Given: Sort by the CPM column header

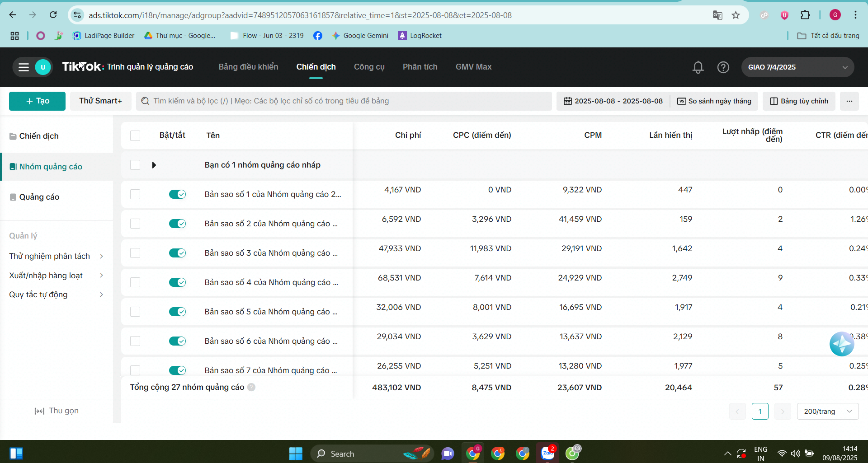Looking at the screenshot, I should pos(593,135).
